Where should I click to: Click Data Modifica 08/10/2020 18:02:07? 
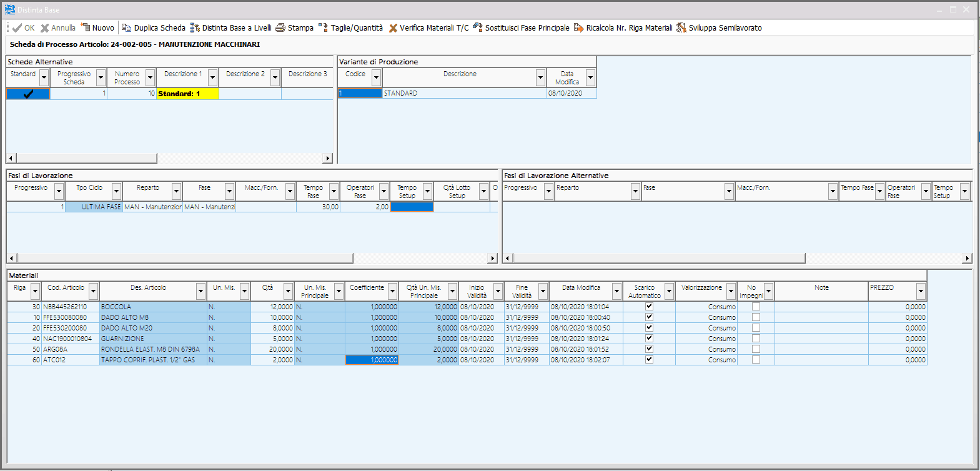[x=580, y=360]
